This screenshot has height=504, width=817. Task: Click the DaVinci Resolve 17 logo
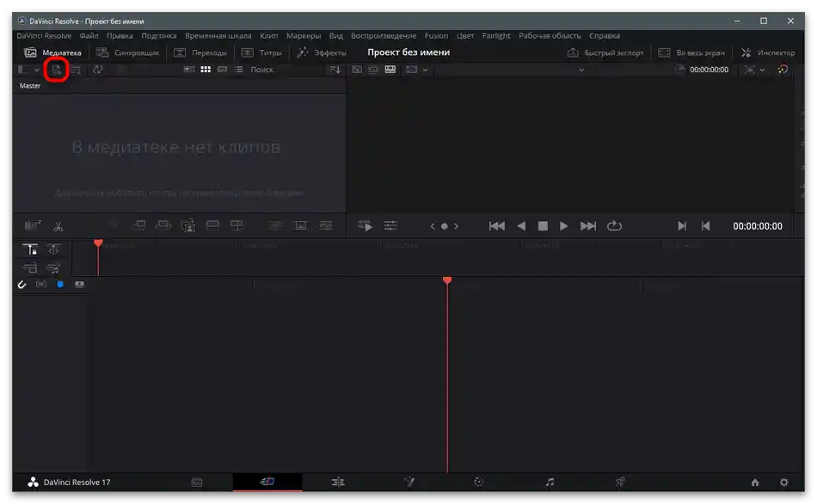point(33,482)
